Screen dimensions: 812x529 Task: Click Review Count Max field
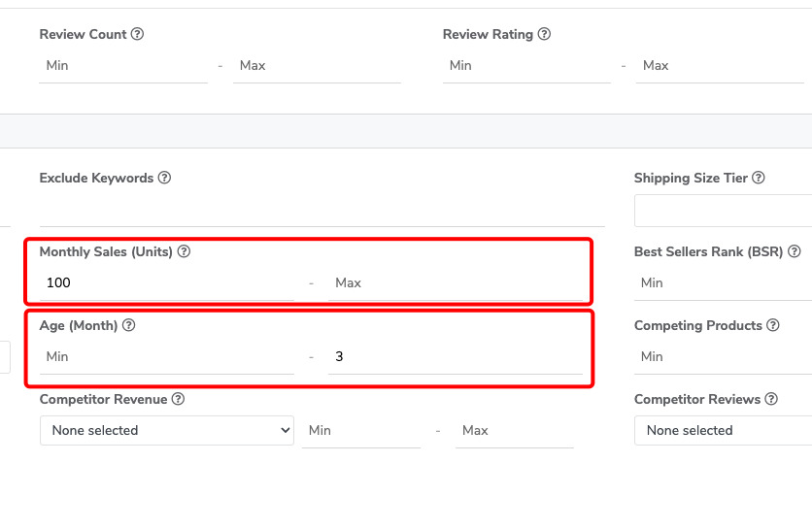coord(317,66)
